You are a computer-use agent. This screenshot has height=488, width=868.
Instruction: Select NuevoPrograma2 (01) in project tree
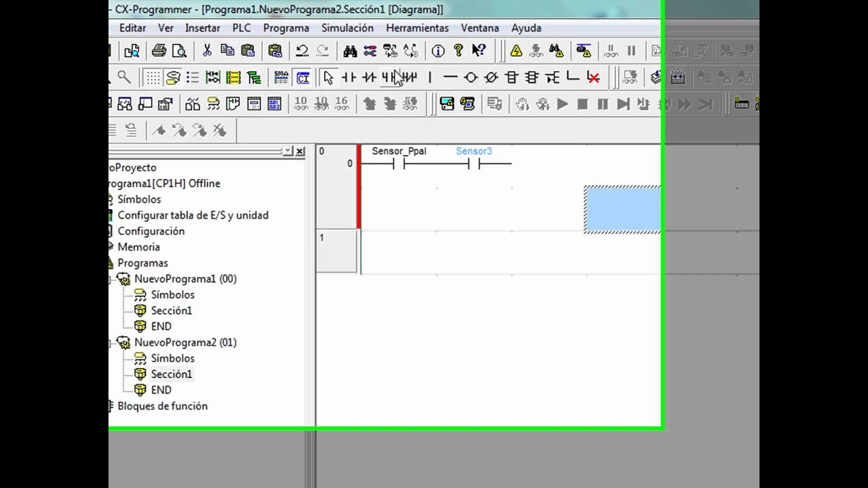point(185,342)
